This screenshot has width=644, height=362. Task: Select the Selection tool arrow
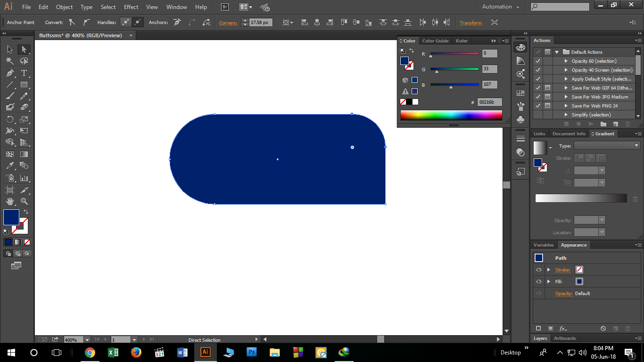click(x=10, y=49)
